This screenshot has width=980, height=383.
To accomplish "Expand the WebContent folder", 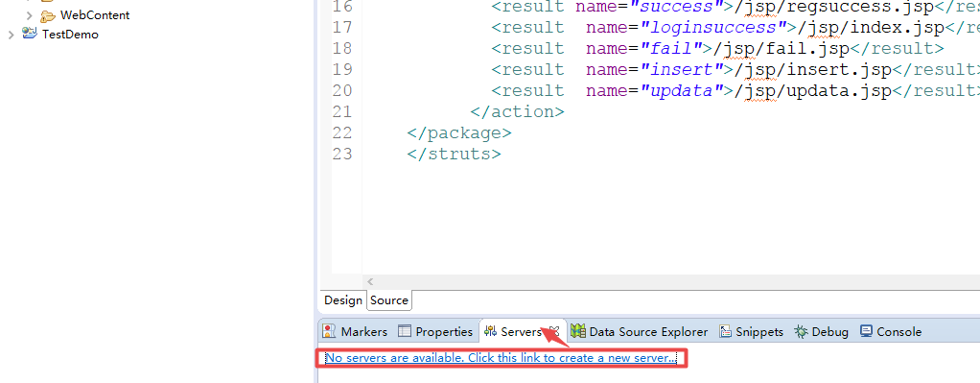I will (29, 15).
